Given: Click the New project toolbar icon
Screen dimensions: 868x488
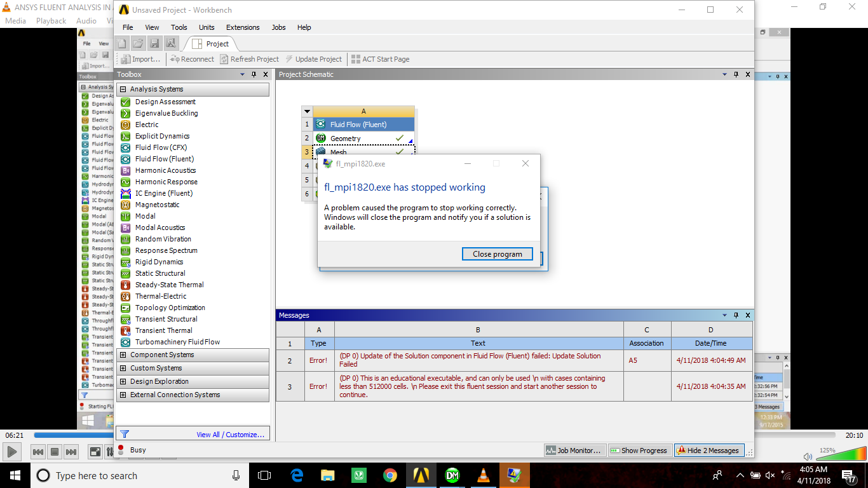Looking at the screenshot, I should [x=122, y=43].
